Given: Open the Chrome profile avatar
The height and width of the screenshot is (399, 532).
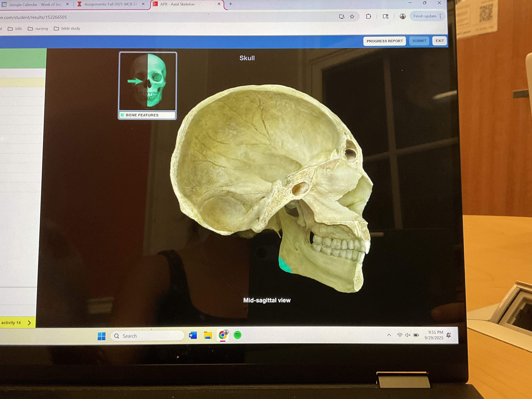Looking at the screenshot, I should pyautogui.click(x=402, y=16).
